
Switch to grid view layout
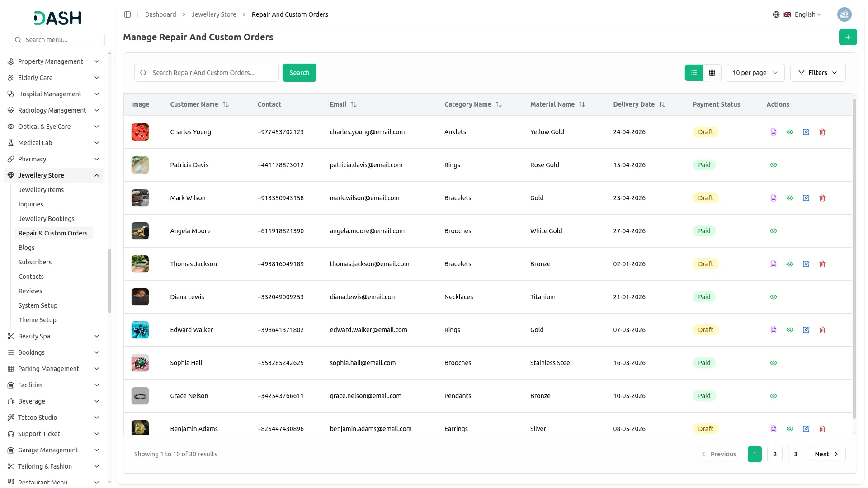712,73
